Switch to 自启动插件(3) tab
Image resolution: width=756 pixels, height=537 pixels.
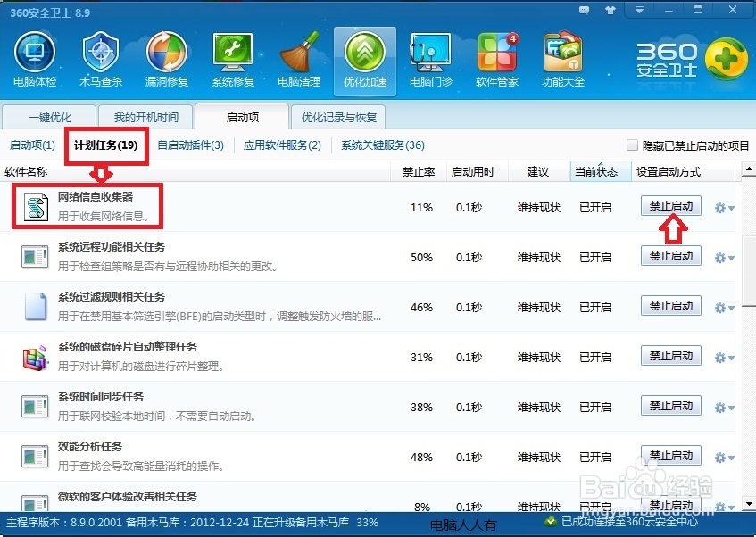190,145
